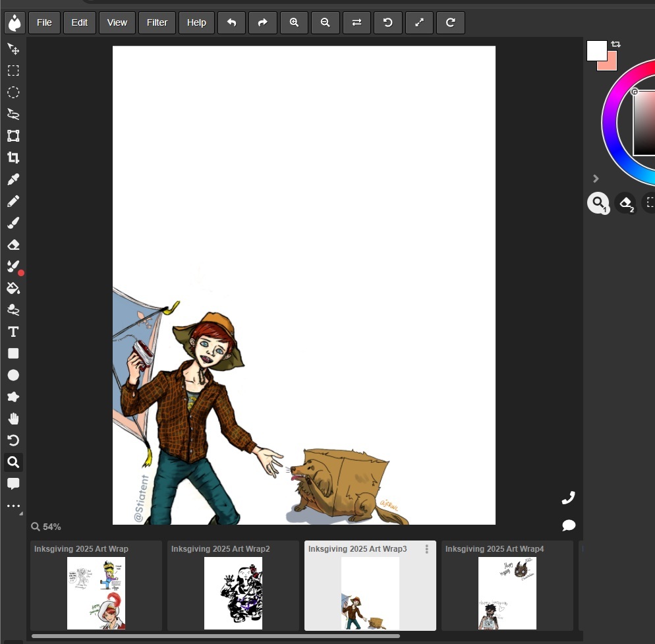Select the Eraser tool in left toolbar
Screen dimensions: 655x644
(x=13, y=245)
